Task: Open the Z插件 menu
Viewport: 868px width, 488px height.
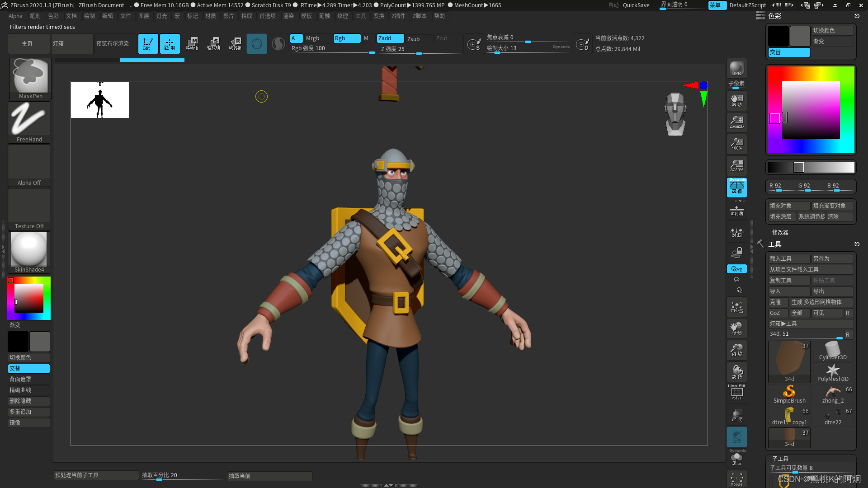Action: coord(398,16)
